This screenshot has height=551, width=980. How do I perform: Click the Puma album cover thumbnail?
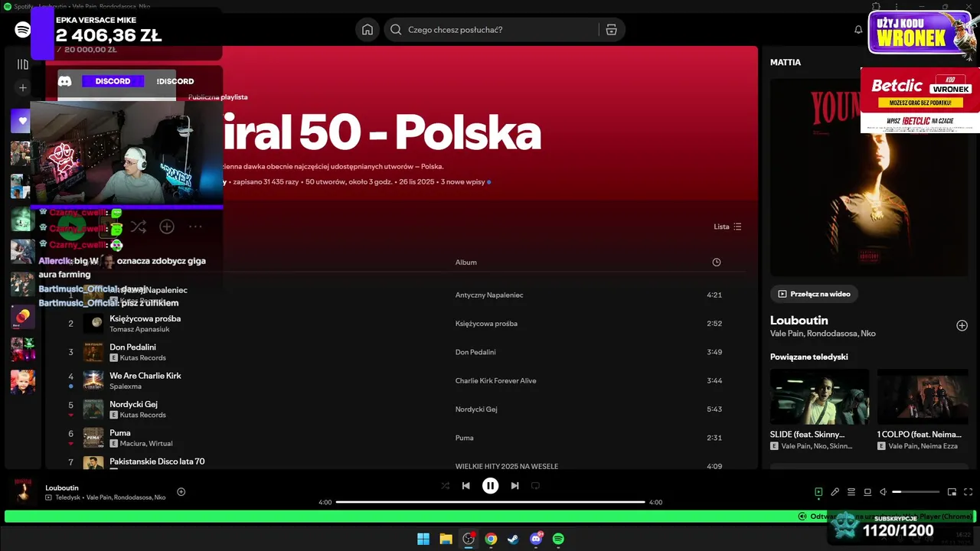pyautogui.click(x=93, y=438)
